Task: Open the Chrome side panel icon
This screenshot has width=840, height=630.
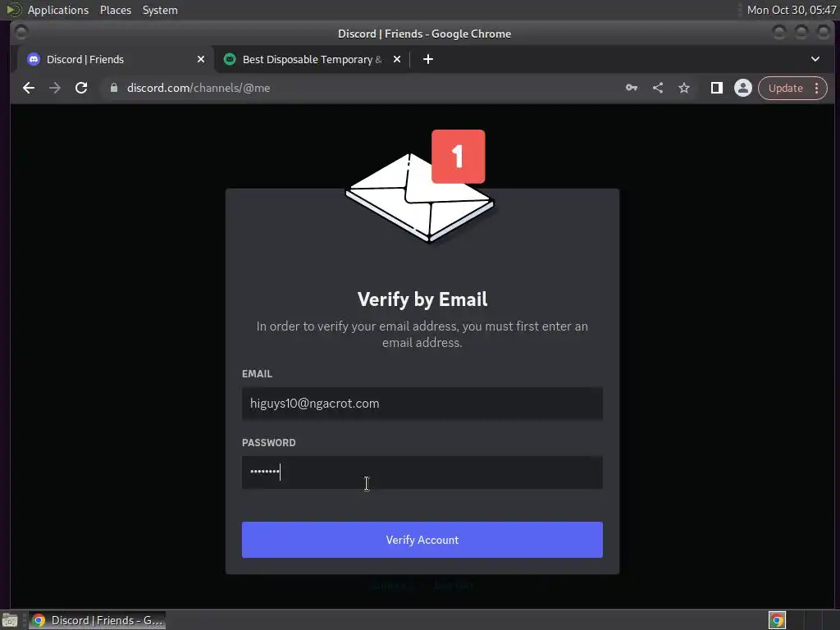Action: tap(716, 88)
